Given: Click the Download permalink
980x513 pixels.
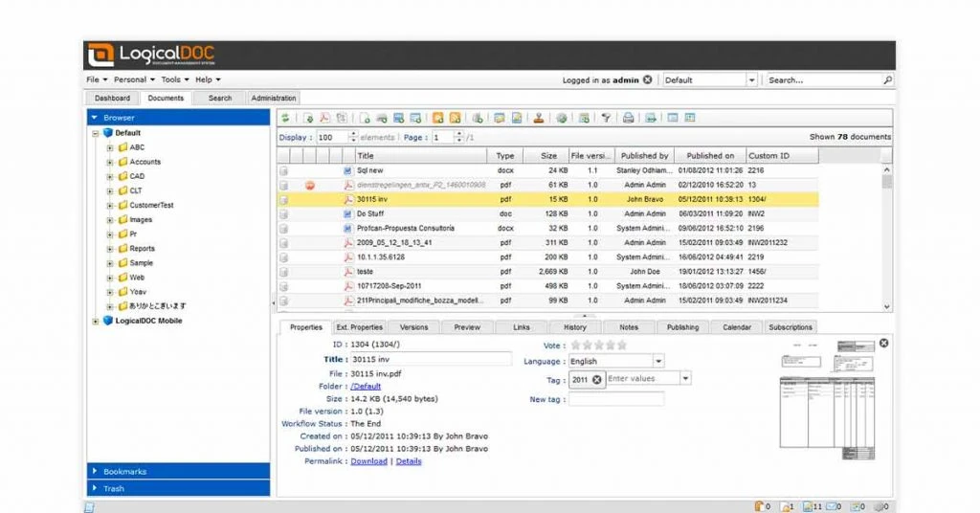Looking at the screenshot, I should point(368,461).
